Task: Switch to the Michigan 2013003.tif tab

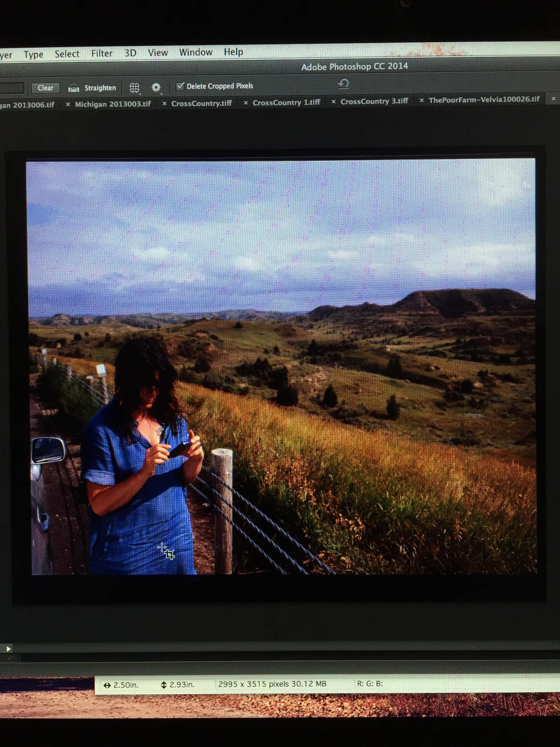Action: click(x=113, y=104)
